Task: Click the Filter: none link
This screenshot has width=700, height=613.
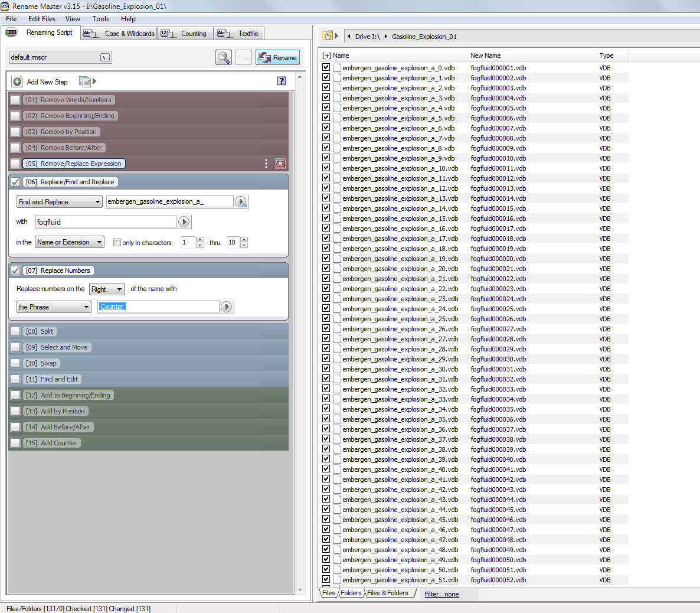Action: click(x=441, y=594)
